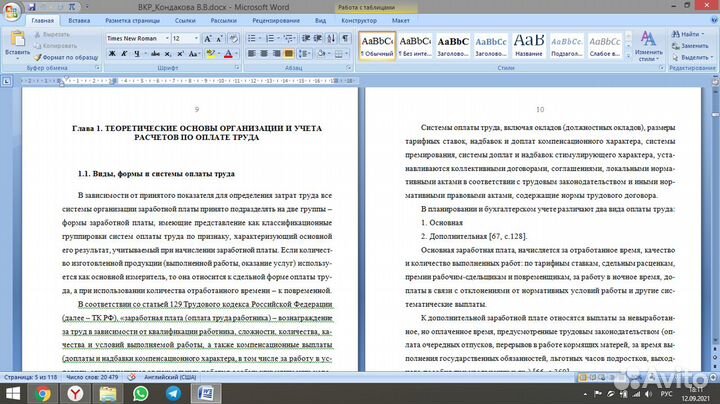This screenshot has height=404, width=720.
Task: Open the Макет table tab
Action: [400, 21]
